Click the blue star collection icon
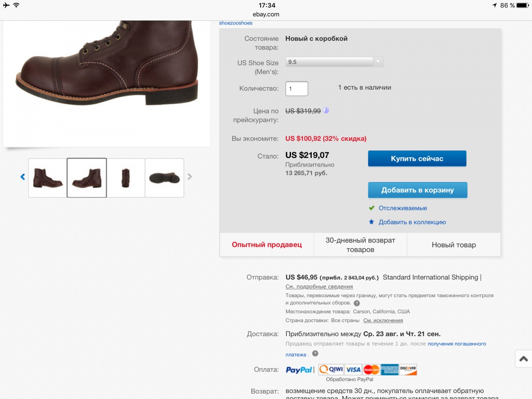Screen dimensions: 532x399 click(x=372, y=222)
